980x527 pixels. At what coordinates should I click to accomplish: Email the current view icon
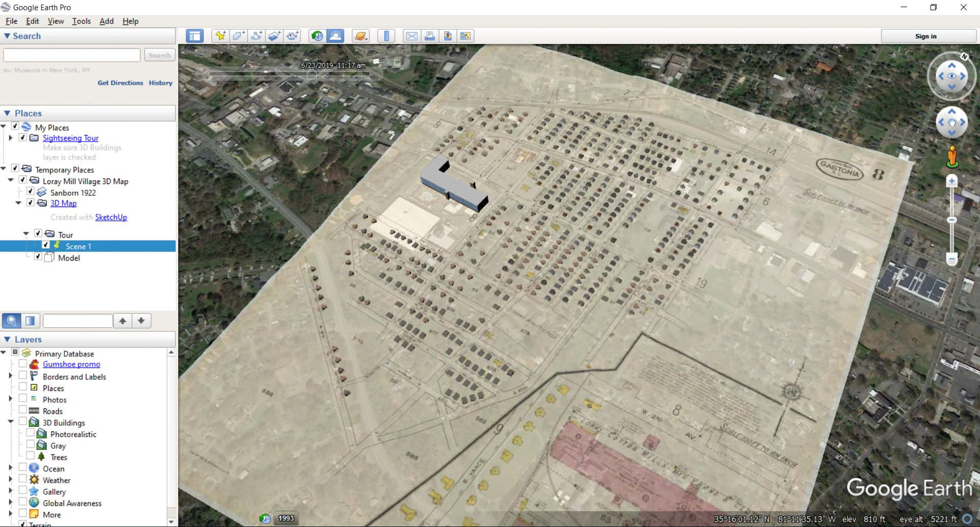tap(412, 36)
